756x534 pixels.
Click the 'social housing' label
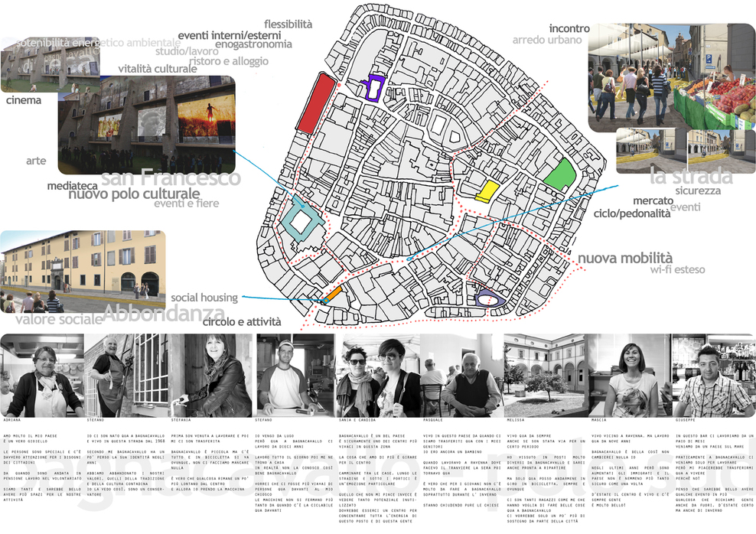pos(204,298)
